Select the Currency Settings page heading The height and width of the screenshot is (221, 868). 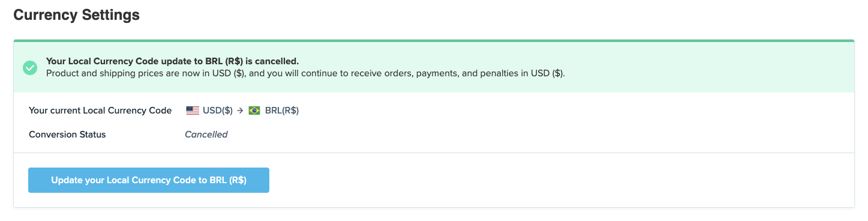click(76, 15)
